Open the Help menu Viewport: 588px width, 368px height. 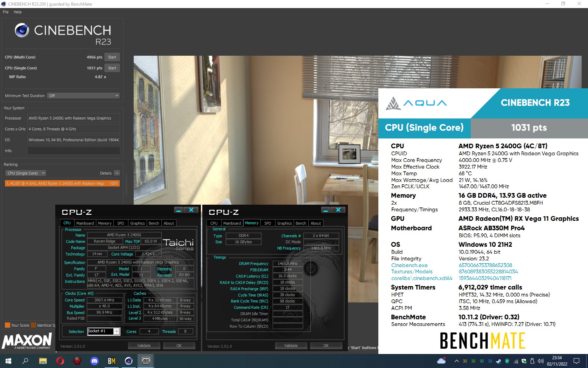[17, 12]
